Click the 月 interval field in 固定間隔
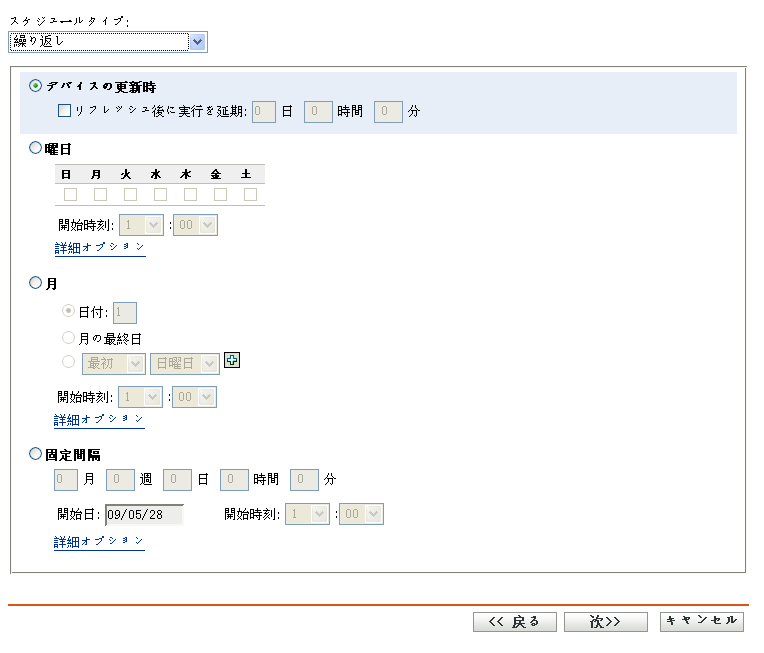 click(x=66, y=480)
